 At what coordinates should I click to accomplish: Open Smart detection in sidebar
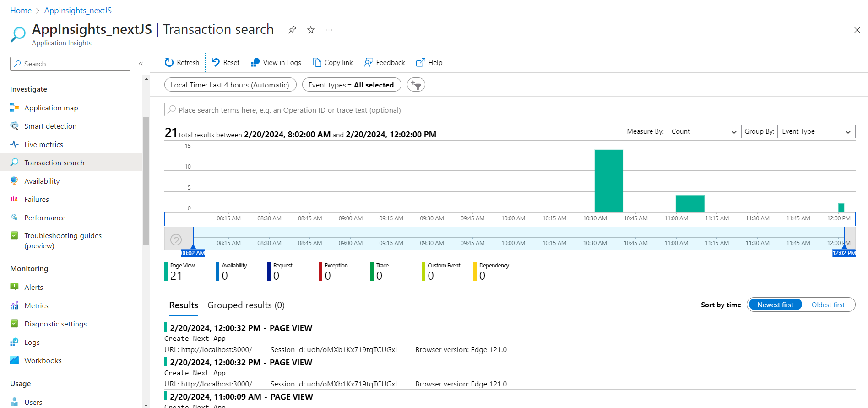(x=50, y=126)
